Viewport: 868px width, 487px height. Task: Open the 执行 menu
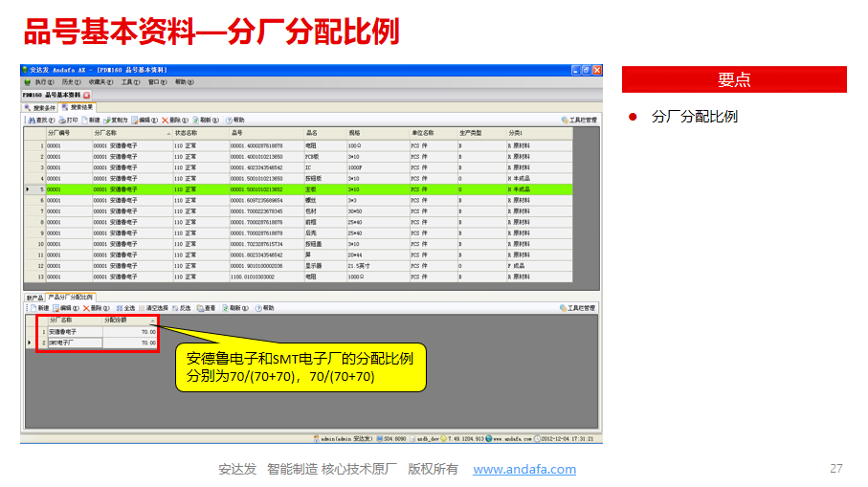coord(43,83)
